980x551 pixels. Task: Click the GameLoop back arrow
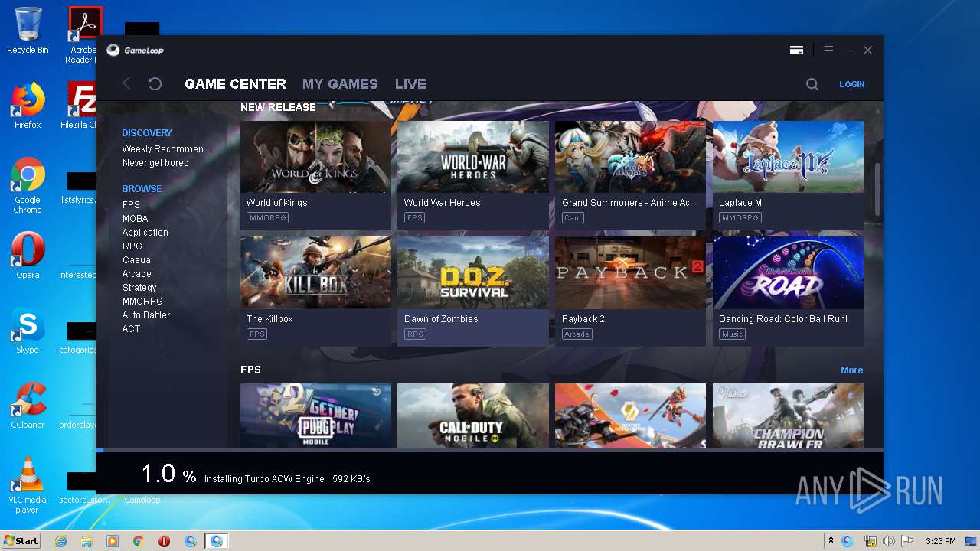127,84
